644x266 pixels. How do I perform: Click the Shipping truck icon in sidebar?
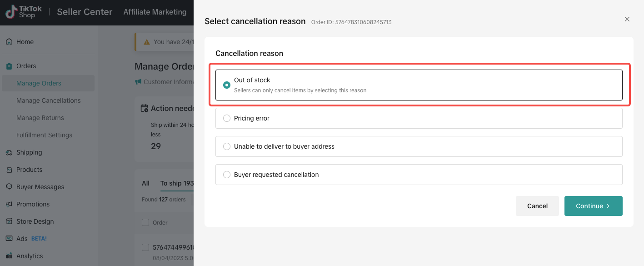point(9,153)
